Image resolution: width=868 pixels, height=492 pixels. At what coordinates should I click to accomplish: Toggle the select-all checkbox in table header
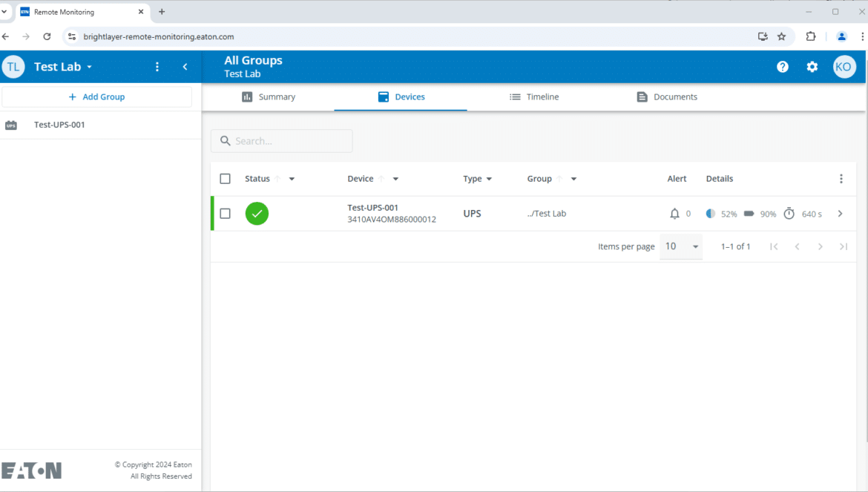tap(225, 179)
